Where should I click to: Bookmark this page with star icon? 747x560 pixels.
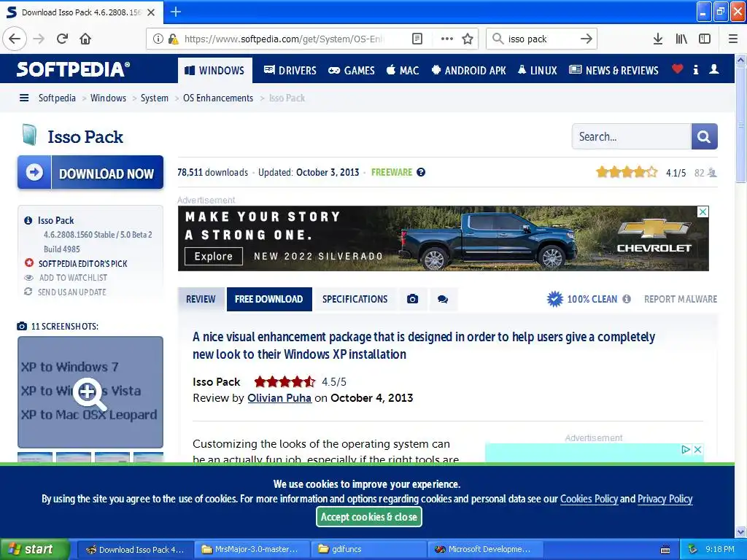point(468,39)
